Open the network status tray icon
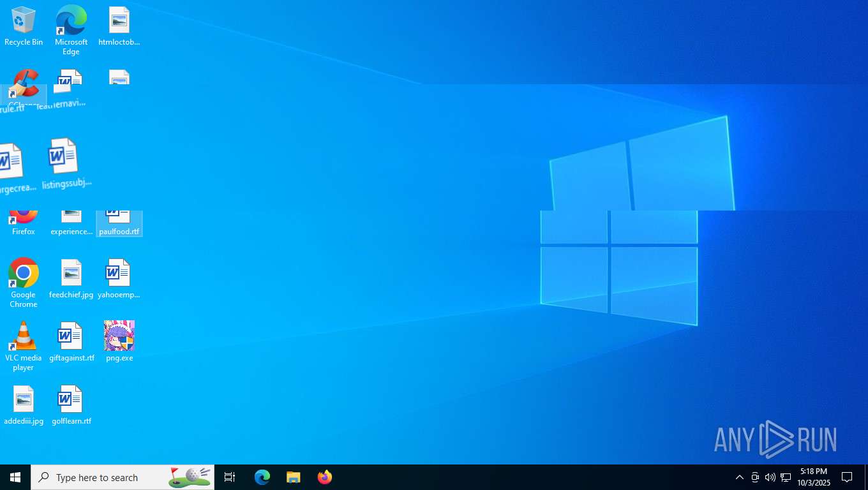This screenshot has width=868, height=490. coord(786,477)
